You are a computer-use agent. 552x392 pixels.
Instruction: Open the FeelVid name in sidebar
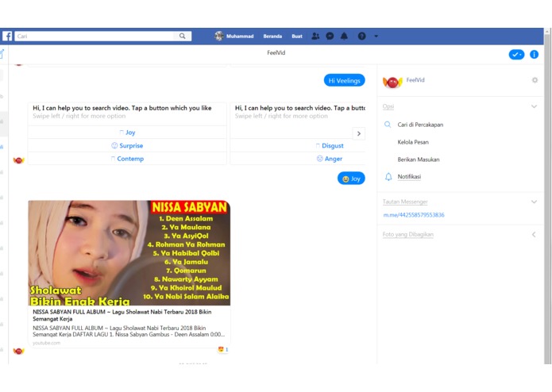click(415, 80)
